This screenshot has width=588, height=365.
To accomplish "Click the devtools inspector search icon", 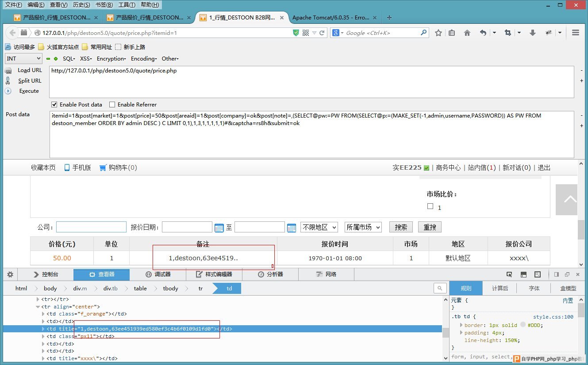I will click(x=440, y=288).
